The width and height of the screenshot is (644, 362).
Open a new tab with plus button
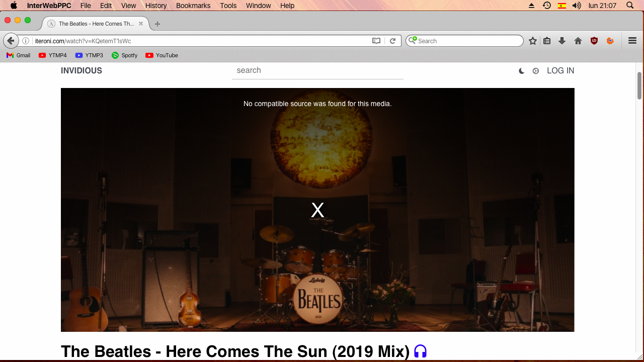157,24
